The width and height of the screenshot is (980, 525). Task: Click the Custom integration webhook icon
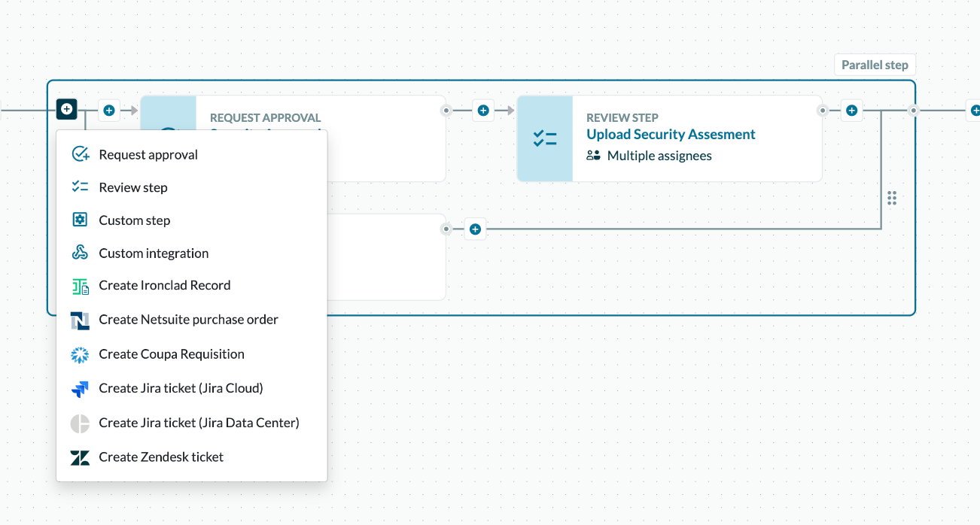(x=81, y=253)
